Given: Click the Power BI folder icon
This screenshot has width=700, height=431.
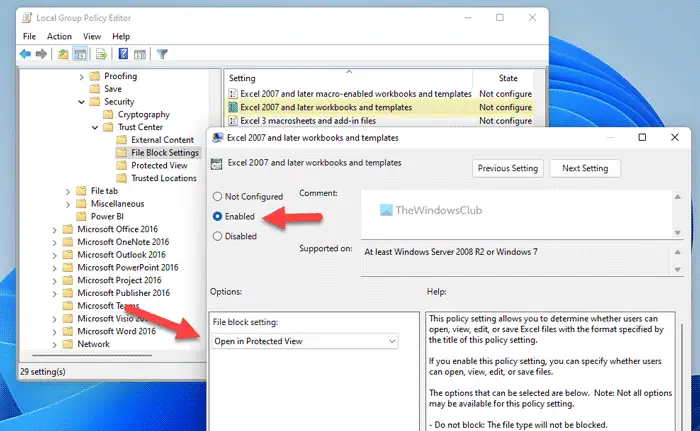Looking at the screenshot, I should (x=81, y=216).
